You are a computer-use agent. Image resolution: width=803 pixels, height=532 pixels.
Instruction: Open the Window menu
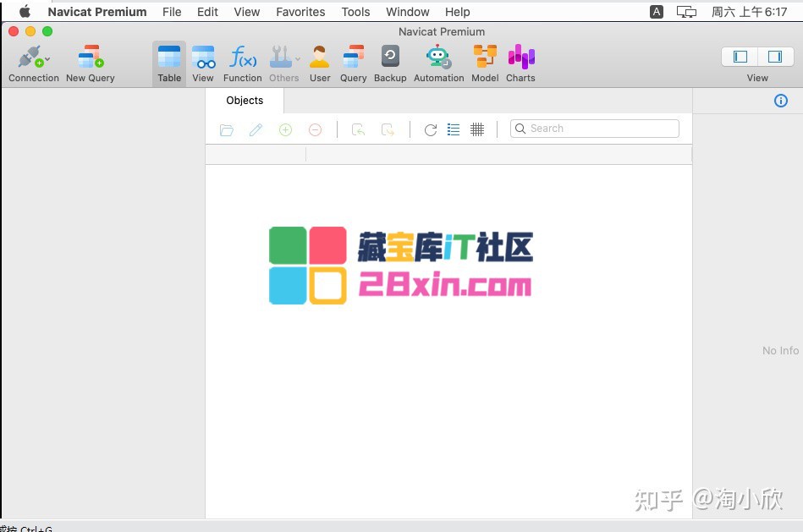(x=408, y=12)
